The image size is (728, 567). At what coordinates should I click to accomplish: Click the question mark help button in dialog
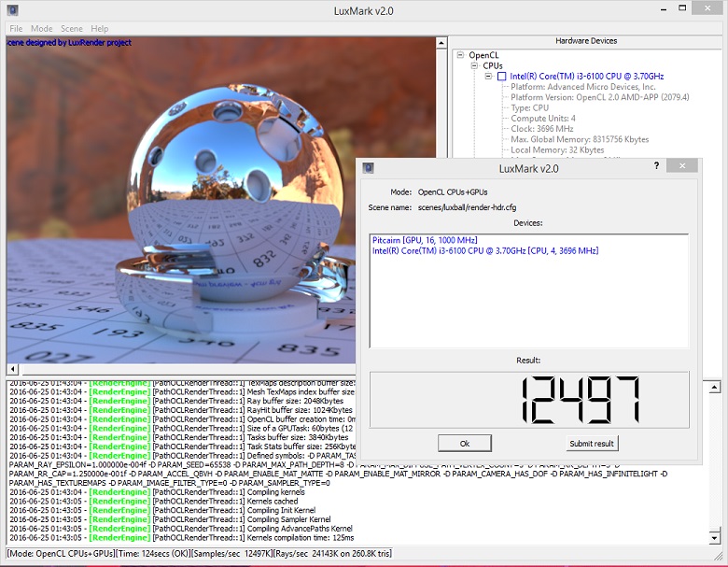[x=656, y=165]
